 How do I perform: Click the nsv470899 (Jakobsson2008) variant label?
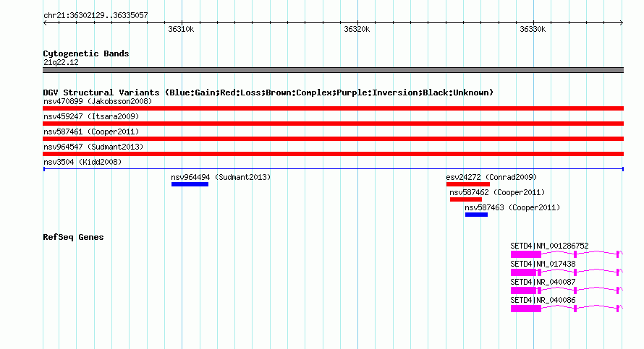tap(98, 101)
